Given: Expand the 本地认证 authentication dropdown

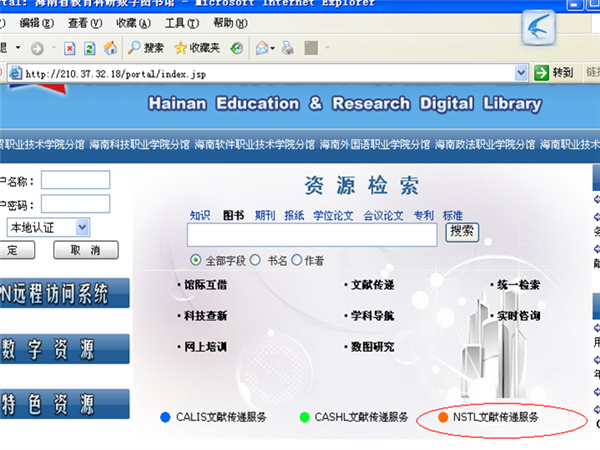Looking at the screenshot, I should pos(82,227).
